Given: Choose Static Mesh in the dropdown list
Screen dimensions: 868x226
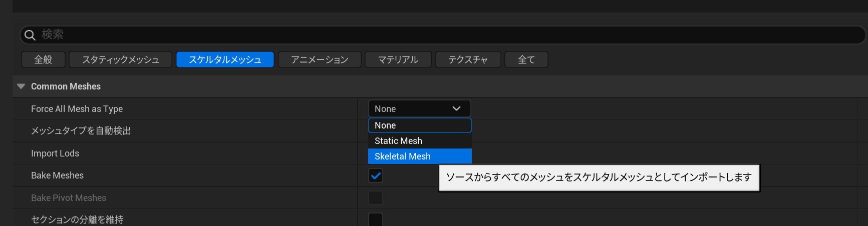Looking at the screenshot, I should coord(420,141).
